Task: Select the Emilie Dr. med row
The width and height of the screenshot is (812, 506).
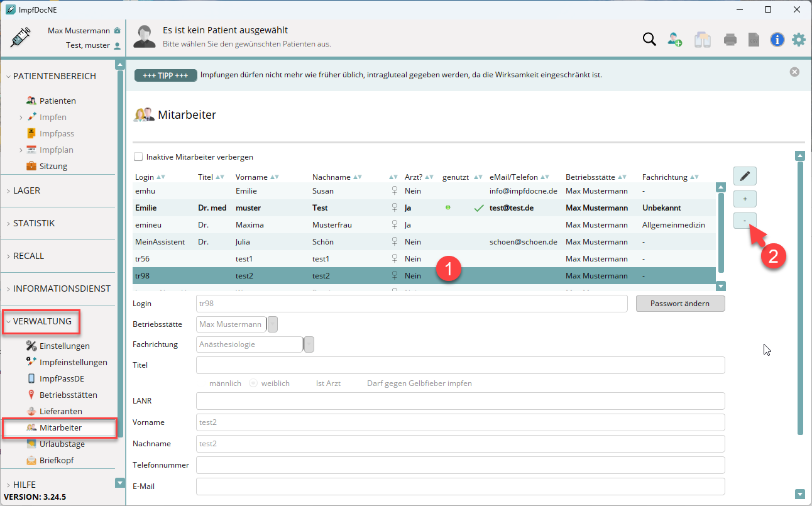Action: (424, 207)
